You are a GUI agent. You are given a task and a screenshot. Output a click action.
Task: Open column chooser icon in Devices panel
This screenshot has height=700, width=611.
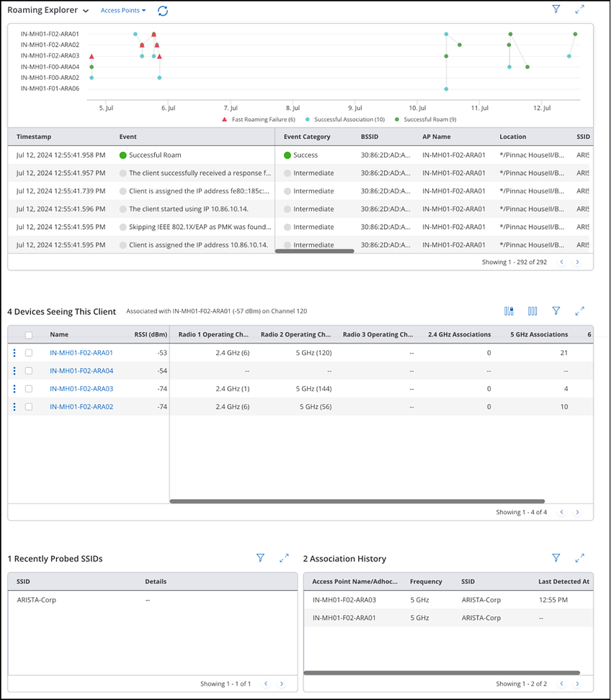point(532,310)
